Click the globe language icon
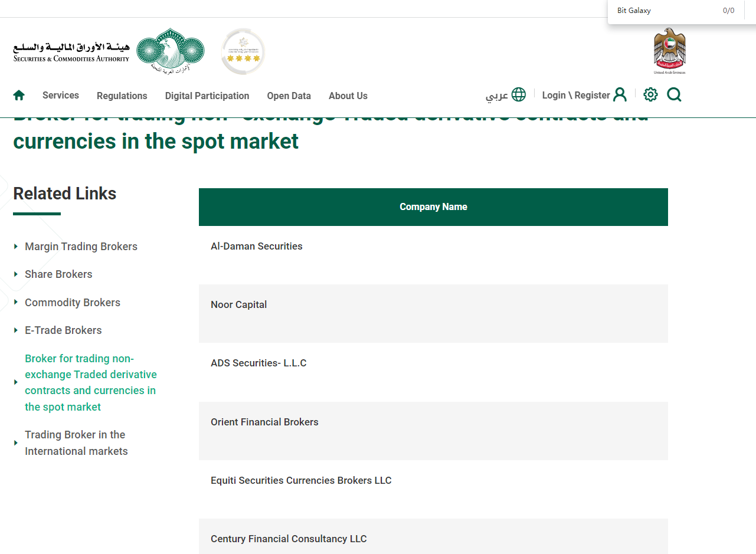This screenshot has width=756, height=554. pyautogui.click(x=518, y=94)
